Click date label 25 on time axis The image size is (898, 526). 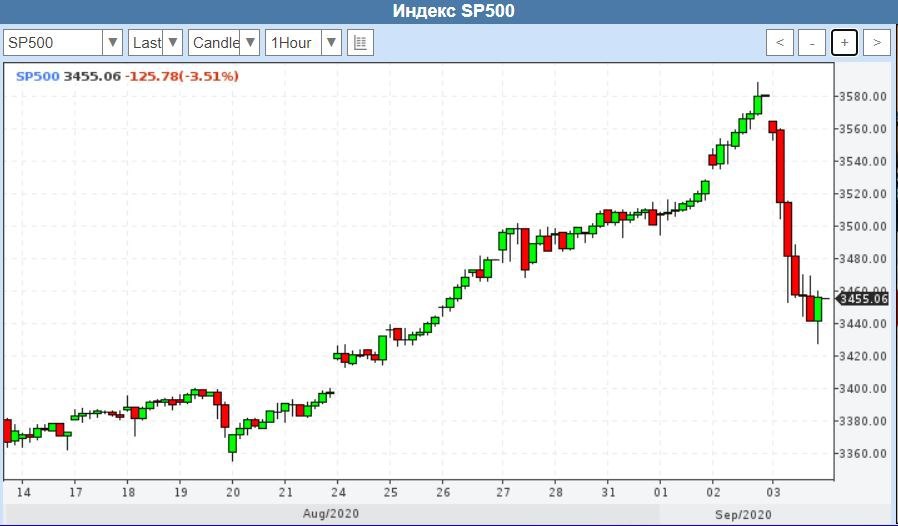391,492
